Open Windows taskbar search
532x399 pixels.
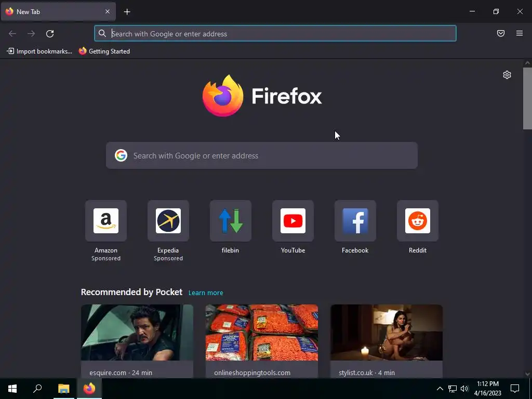pos(37,389)
